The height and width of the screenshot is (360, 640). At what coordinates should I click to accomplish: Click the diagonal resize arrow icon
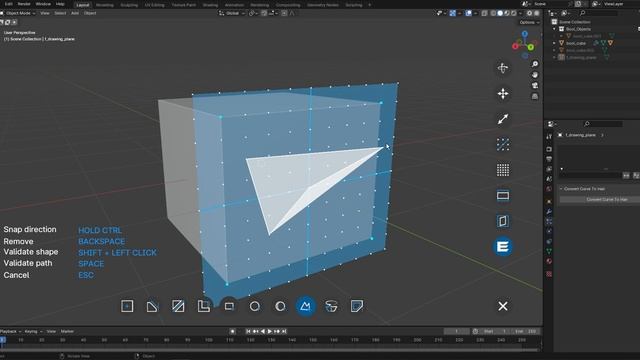[503, 119]
